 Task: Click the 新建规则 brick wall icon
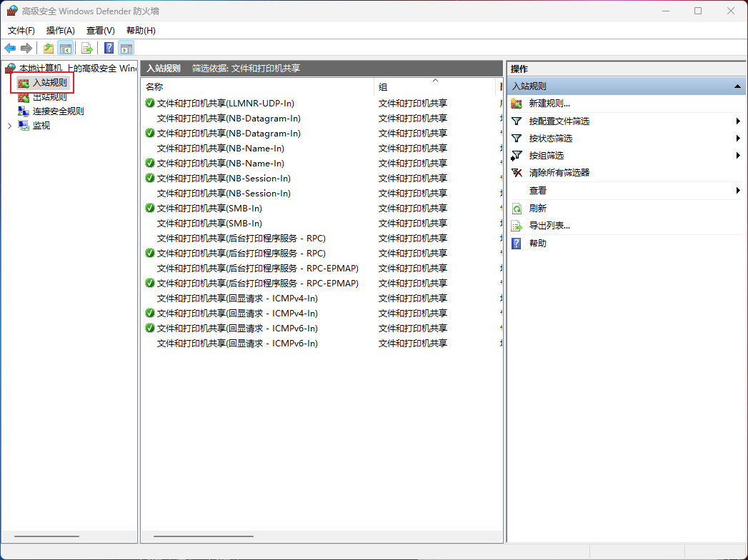point(517,104)
